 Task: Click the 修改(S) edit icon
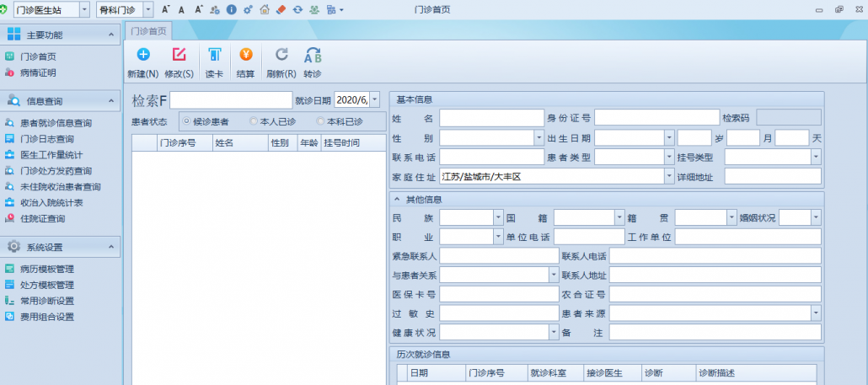[x=179, y=56]
